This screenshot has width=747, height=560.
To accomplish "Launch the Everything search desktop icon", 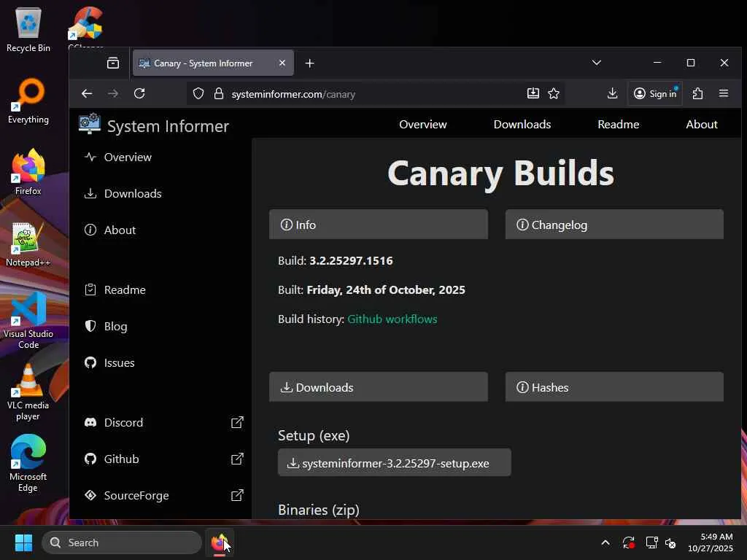I will [x=28, y=101].
